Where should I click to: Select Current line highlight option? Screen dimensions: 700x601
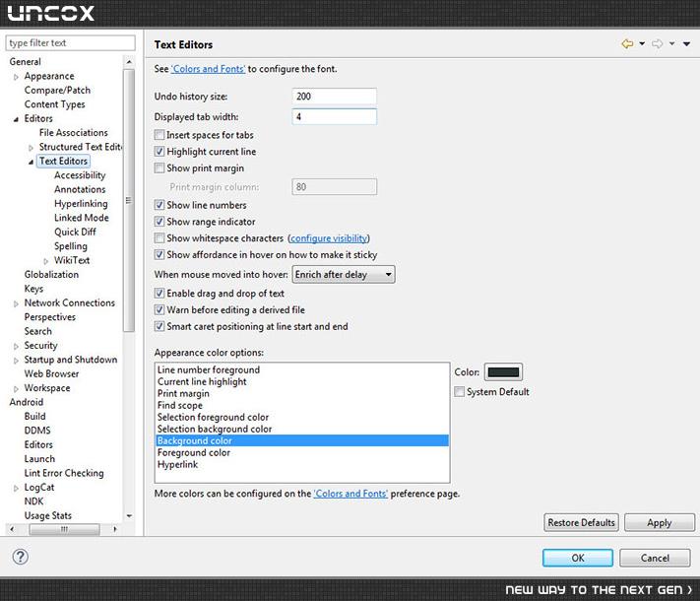click(302, 381)
